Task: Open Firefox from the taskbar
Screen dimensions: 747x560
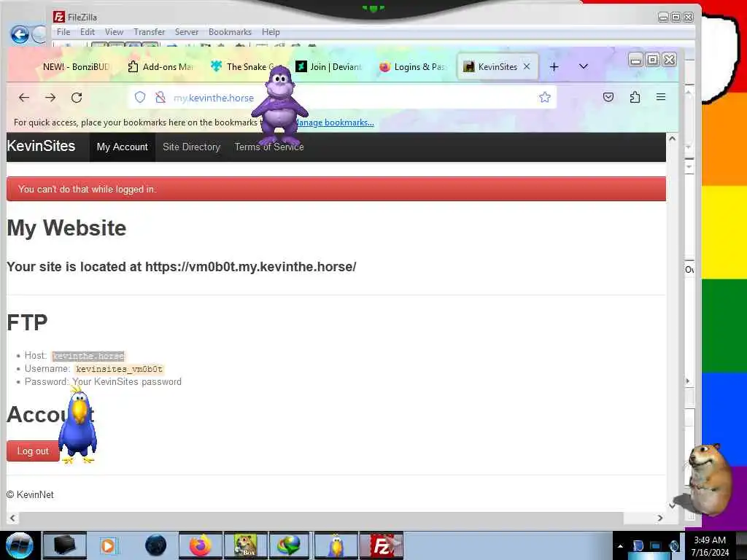Action: [x=201, y=545]
